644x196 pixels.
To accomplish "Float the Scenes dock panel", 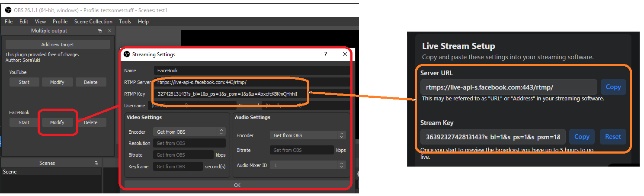I will click(96, 163).
